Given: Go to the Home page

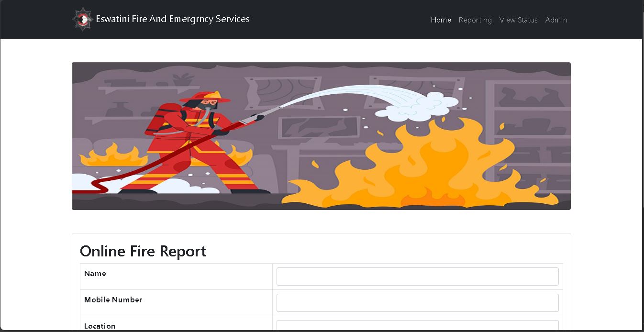Looking at the screenshot, I should (441, 20).
